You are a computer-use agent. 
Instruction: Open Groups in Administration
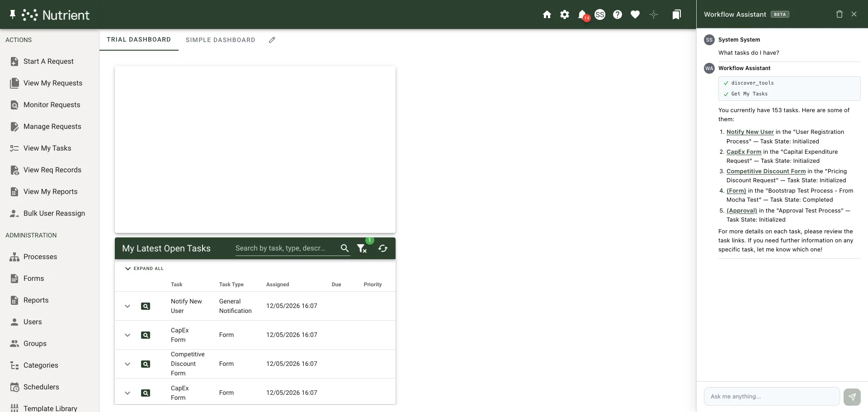pos(49,344)
